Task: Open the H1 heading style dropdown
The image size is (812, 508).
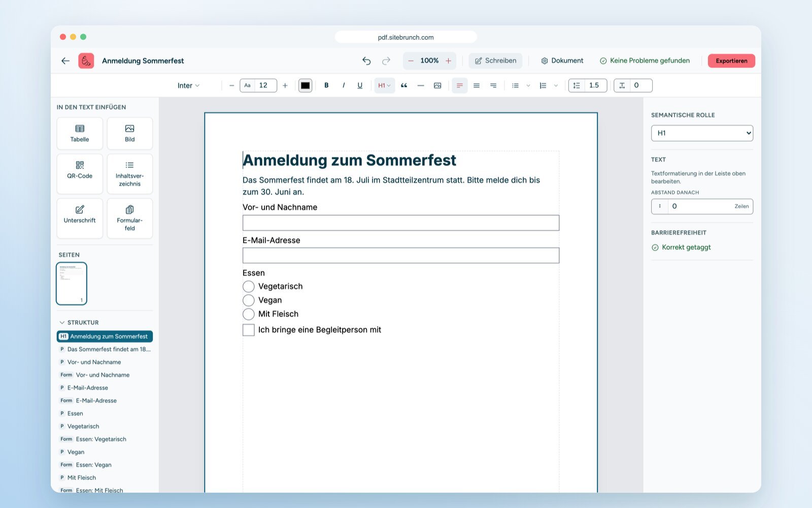Action: click(x=384, y=85)
